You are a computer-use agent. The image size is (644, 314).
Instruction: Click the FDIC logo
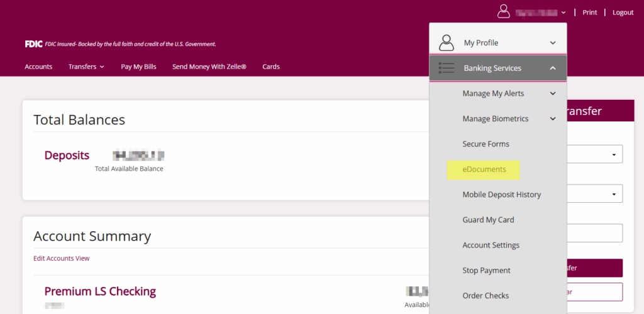tap(34, 44)
